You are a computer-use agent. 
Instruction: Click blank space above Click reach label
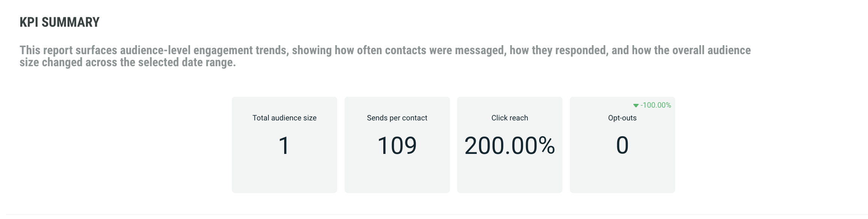(509, 105)
